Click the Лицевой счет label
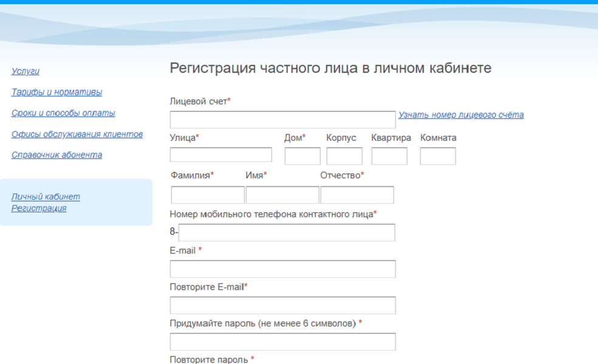The width and height of the screenshot is (598, 364). click(x=200, y=101)
